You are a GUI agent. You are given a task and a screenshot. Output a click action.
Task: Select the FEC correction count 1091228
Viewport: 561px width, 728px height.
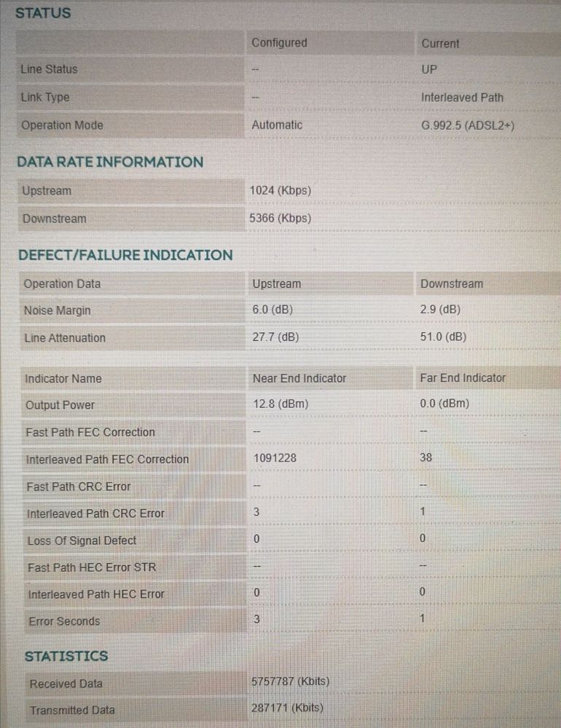click(x=275, y=458)
